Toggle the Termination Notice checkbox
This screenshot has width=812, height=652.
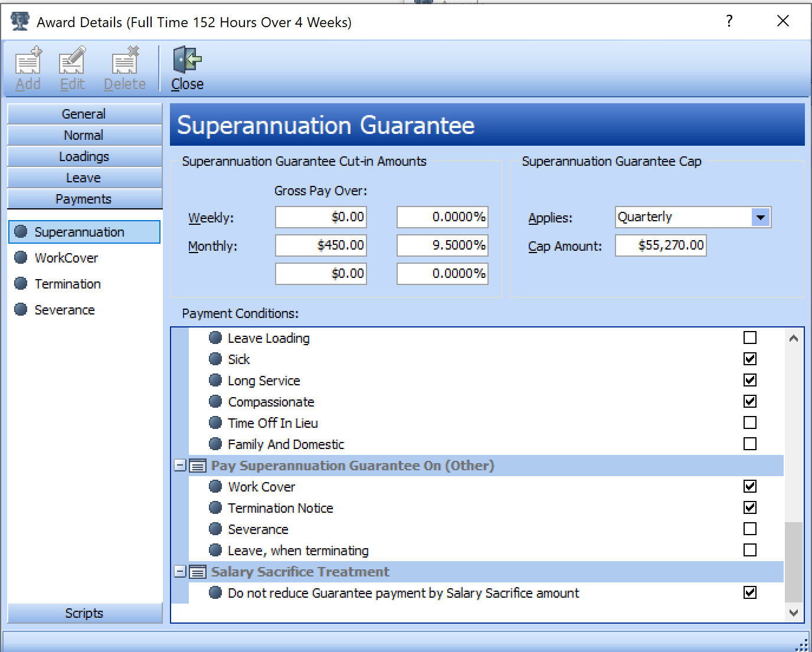pyautogui.click(x=750, y=507)
